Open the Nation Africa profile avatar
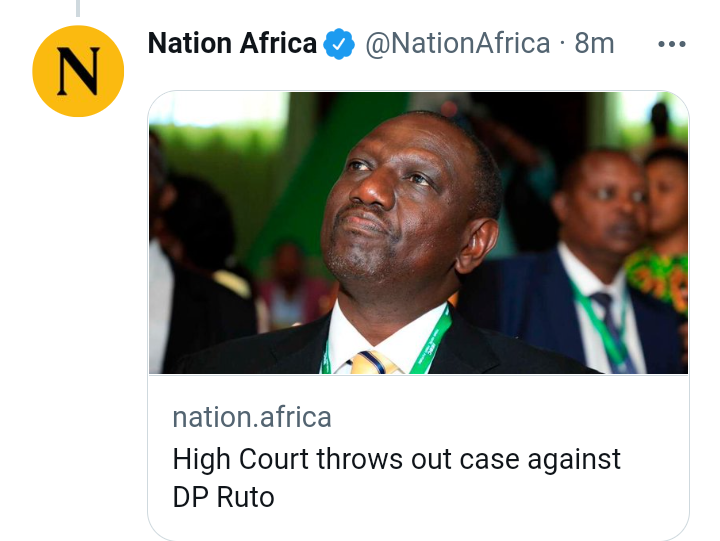 tap(78, 71)
